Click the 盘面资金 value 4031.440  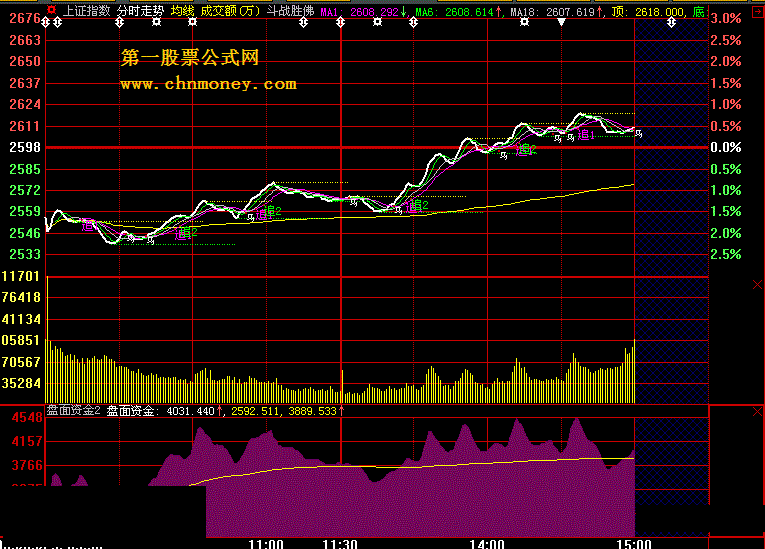[191, 411]
